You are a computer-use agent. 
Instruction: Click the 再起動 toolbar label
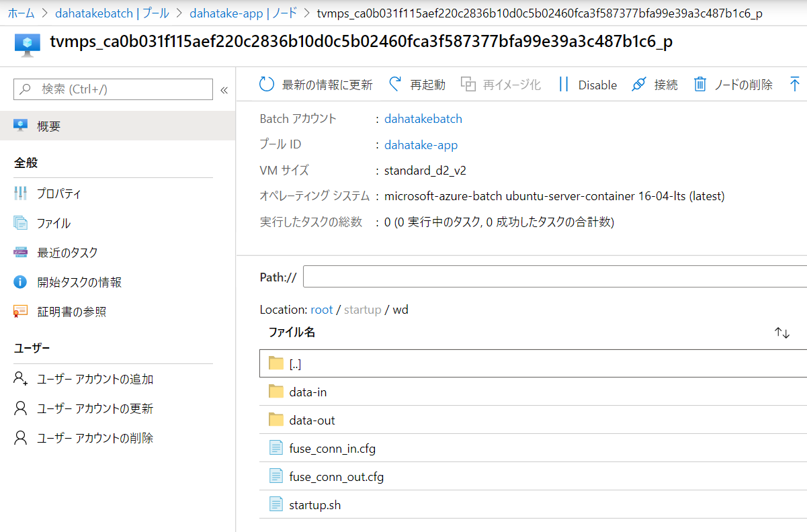(428, 85)
